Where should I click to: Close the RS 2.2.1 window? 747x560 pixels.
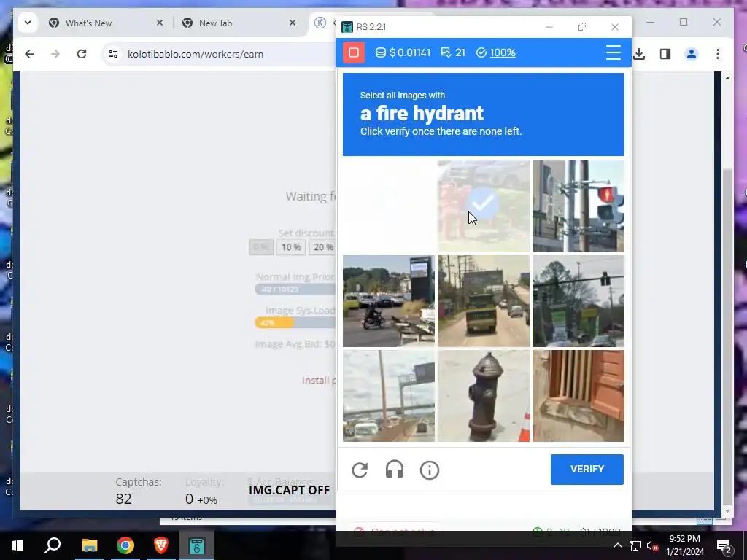pyautogui.click(x=615, y=27)
